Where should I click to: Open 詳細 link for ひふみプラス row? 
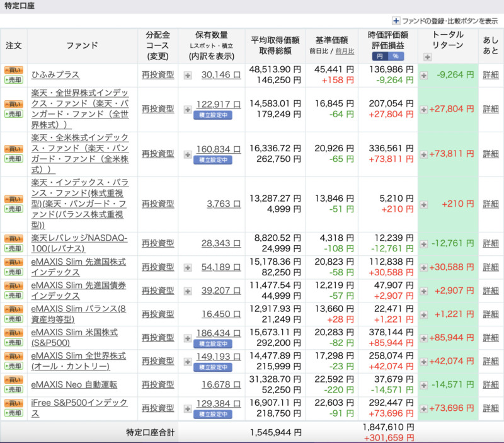coord(491,75)
